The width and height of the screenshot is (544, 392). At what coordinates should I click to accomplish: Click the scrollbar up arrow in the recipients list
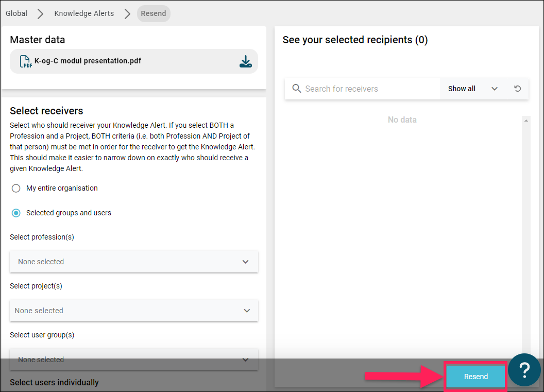526,121
